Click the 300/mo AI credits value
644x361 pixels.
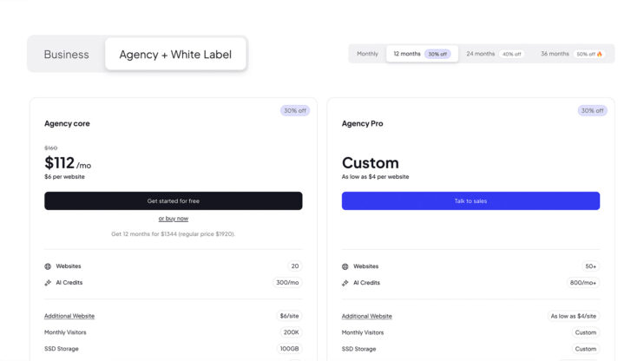[x=287, y=283]
